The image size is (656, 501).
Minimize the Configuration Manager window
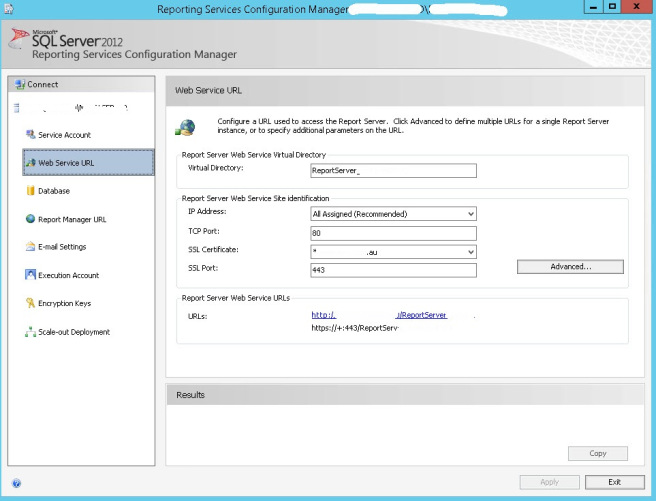click(x=593, y=7)
